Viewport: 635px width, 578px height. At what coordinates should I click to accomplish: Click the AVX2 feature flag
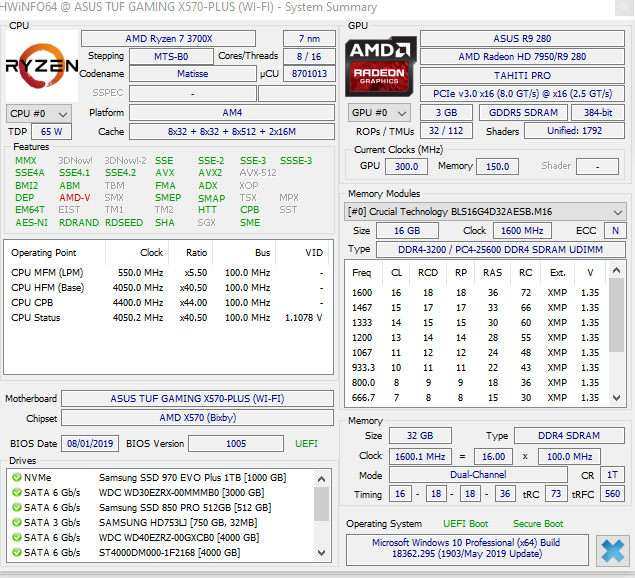(x=210, y=173)
